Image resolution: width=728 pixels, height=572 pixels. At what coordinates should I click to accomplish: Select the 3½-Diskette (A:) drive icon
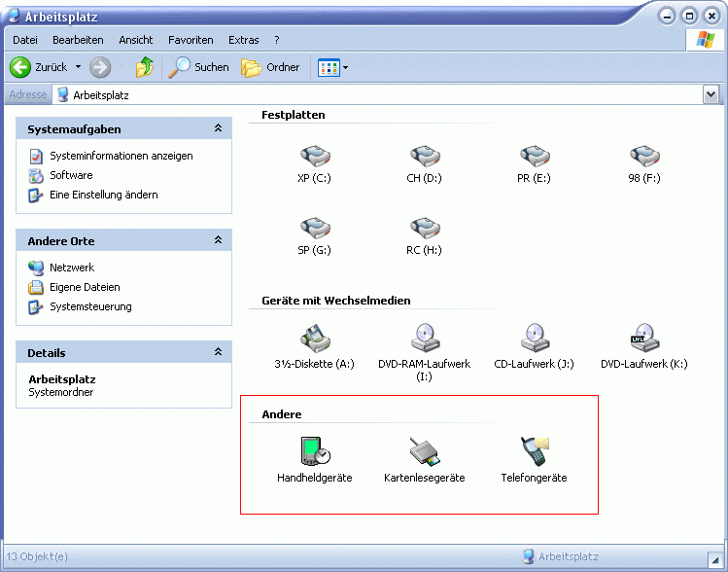[315, 339]
